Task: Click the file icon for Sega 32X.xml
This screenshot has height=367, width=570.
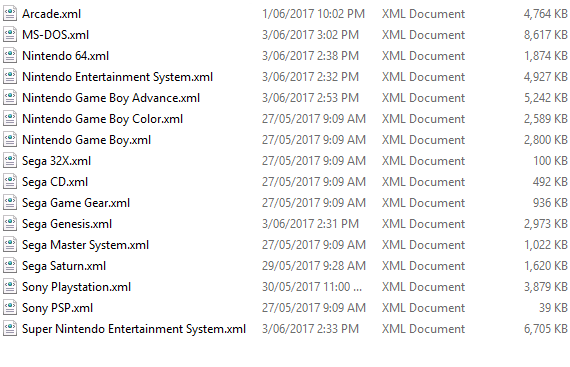Action: (x=10, y=161)
